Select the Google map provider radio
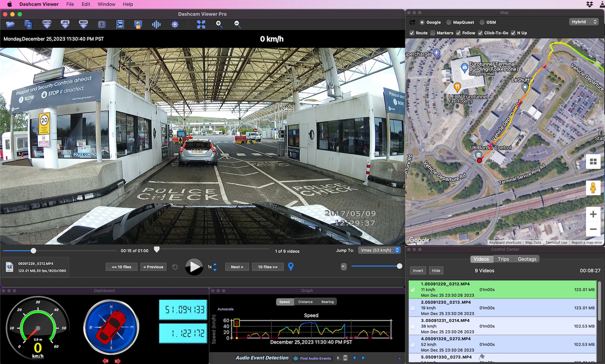605x364 pixels. click(422, 22)
